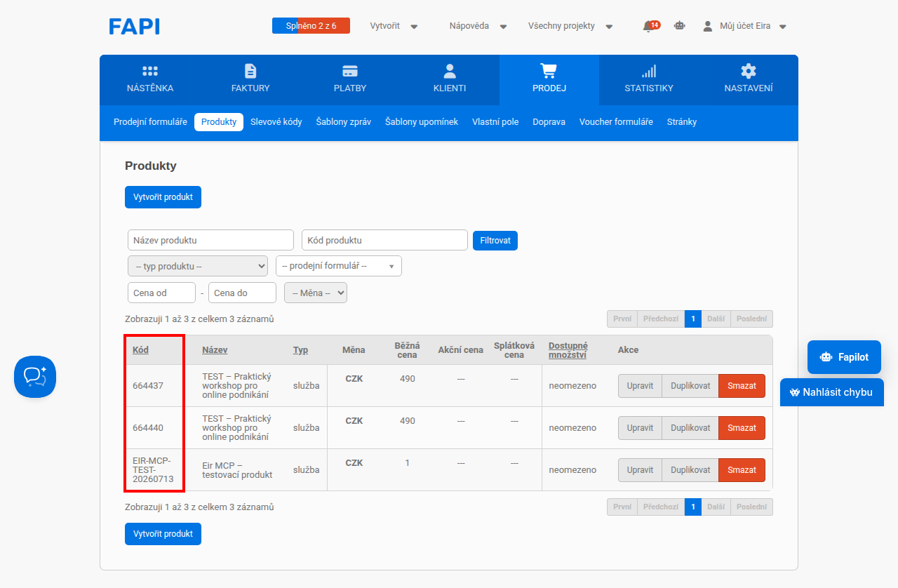Image resolution: width=898 pixels, height=588 pixels.
Task: Click the Cena od input field
Action: click(161, 293)
